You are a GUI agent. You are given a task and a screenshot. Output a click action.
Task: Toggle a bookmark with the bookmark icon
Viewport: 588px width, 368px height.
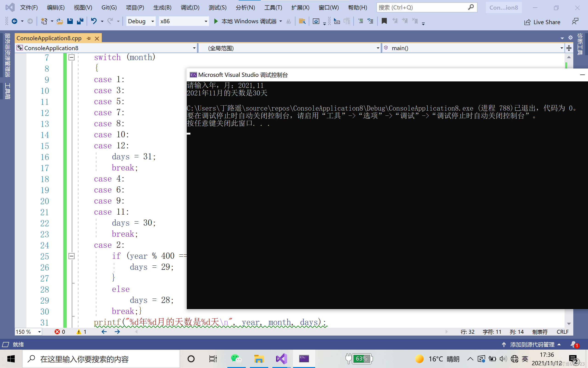click(x=384, y=21)
